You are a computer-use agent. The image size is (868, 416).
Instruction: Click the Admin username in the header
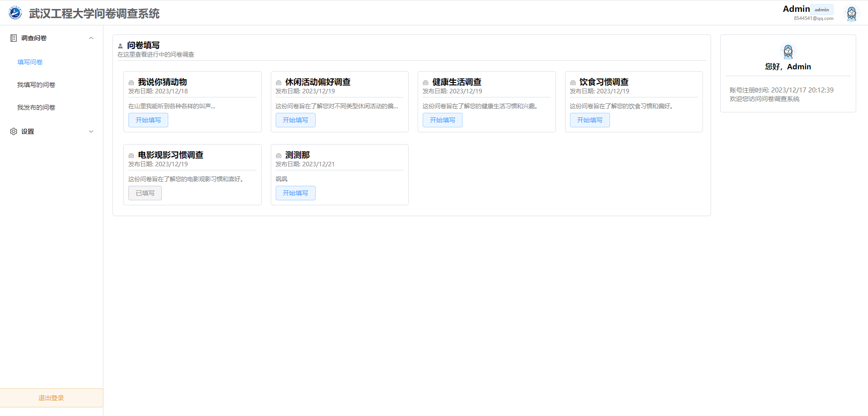[796, 9]
